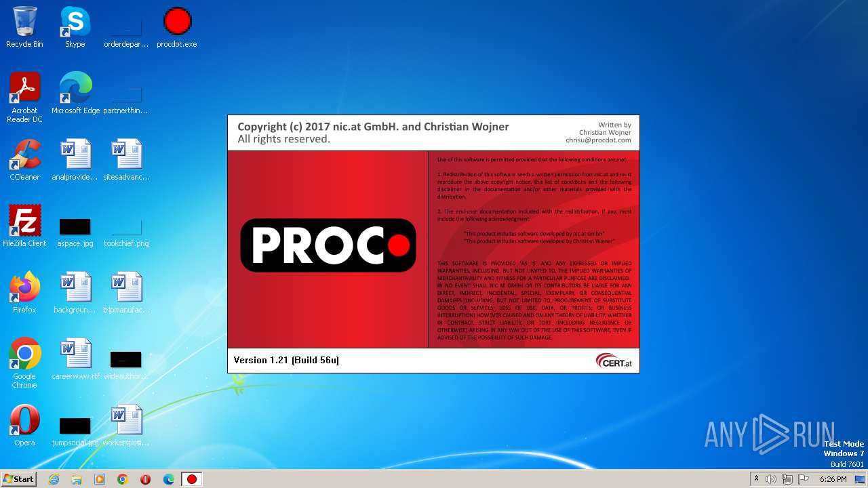Click the chrisu@procdot.com email text
The image size is (868, 488).
click(x=598, y=140)
